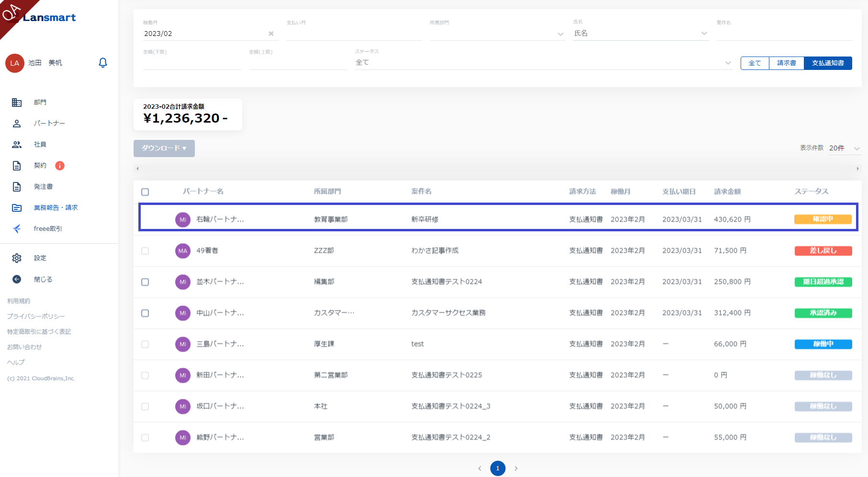868x477 pixels.
Task: Click the 金額(下限) input field
Action: (192, 63)
